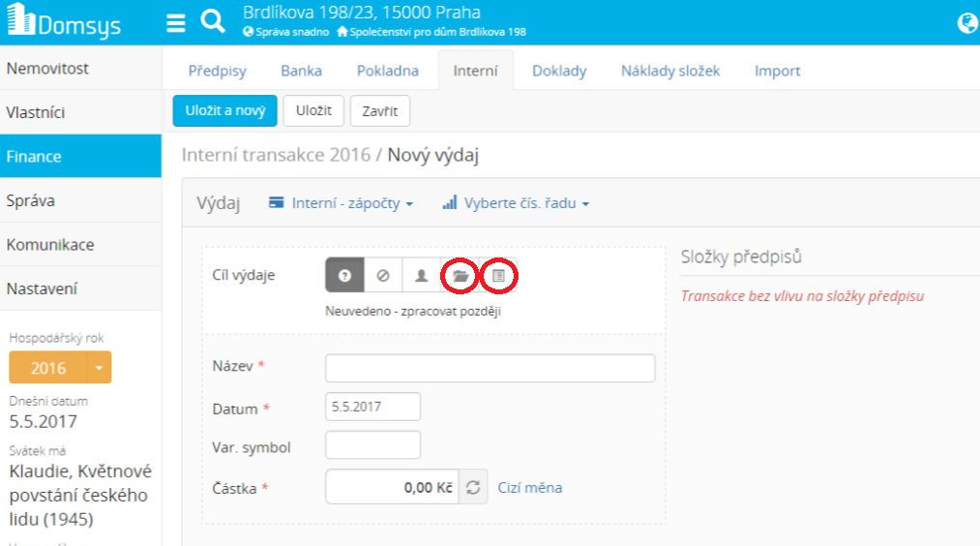Image resolution: width=980 pixels, height=546 pixels.
Task: Open the Cizí měna link
Action: (x=530, y=487)
